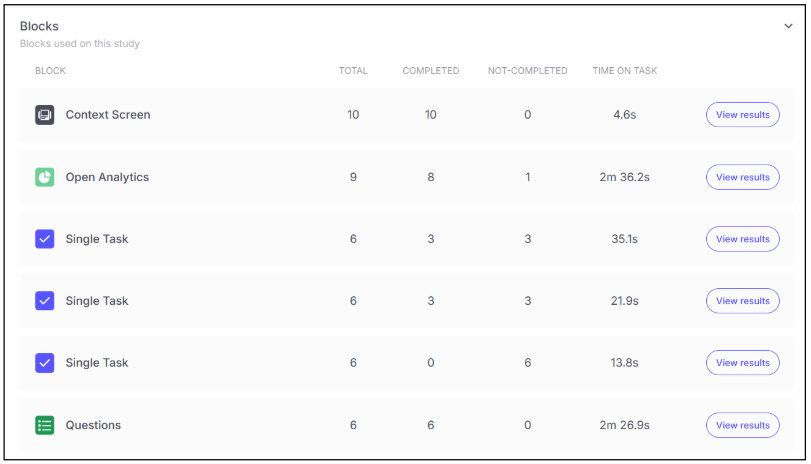View results for Context Screen block
Screen dimensions: 811x464
pos(742,115)
